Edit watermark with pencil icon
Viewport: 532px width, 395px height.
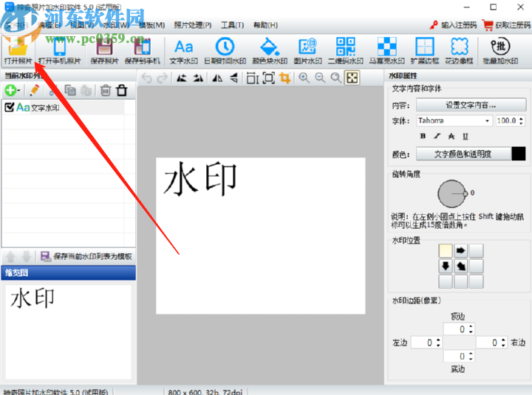click(35, 90)
